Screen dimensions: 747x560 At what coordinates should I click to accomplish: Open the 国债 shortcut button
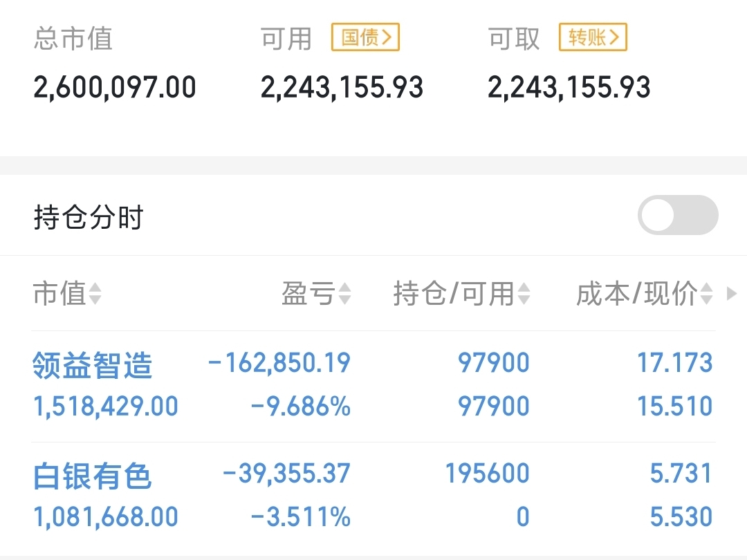click(365, 37)
